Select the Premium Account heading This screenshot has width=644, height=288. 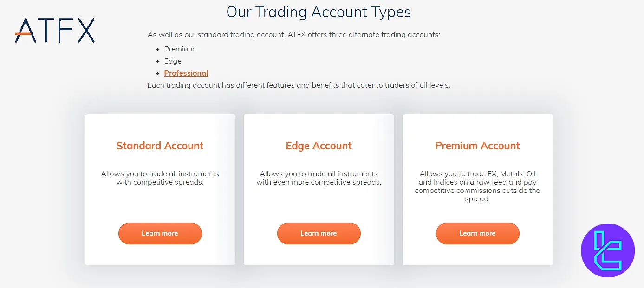[x=477, y=146]
